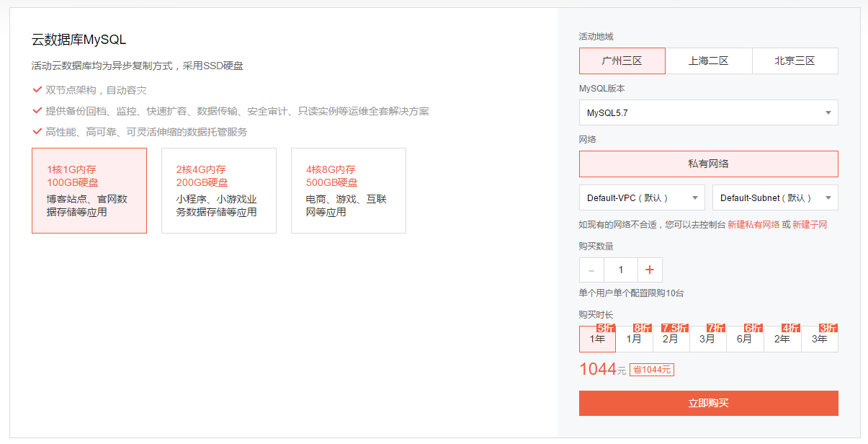The image size is (868, 444).
Task: Select the 3年 purchase duration tab
Action: (x=820, y=339)
